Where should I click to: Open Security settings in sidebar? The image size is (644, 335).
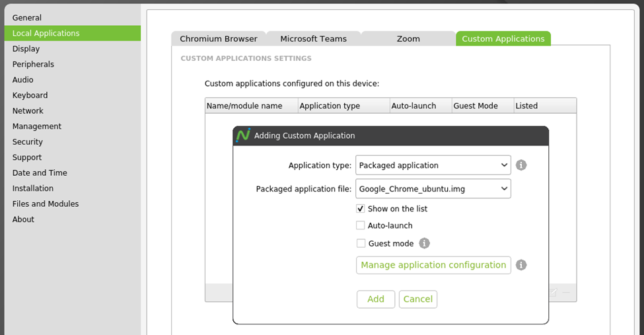coord(72,142)
